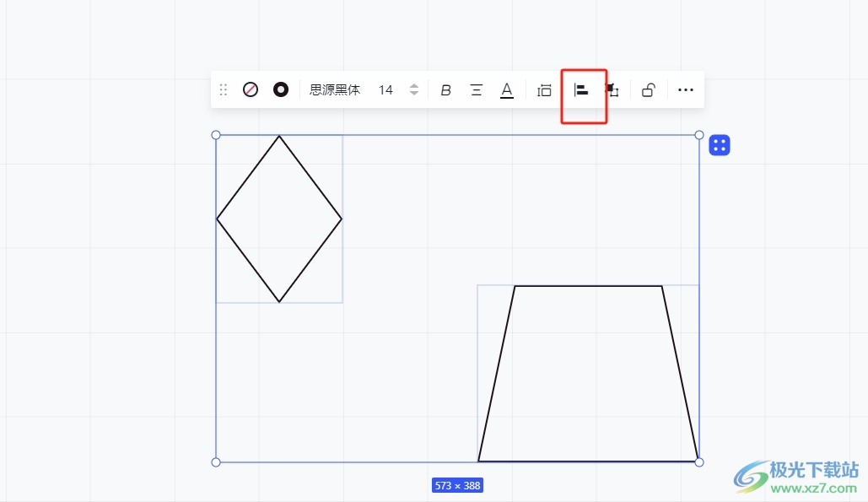Open the fill color (no fill) option
Screen dimensions: 868x502
pos(251,89)
